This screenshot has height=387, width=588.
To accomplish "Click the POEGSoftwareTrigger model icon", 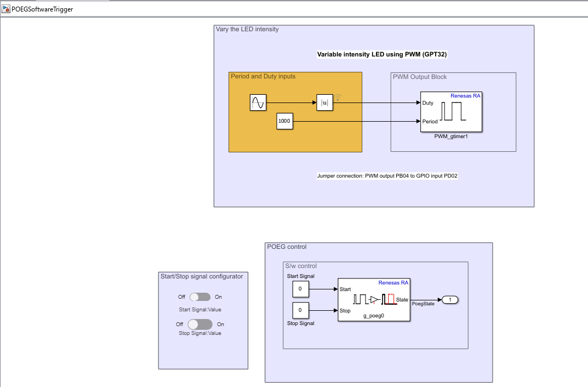I will click(5, 9).
